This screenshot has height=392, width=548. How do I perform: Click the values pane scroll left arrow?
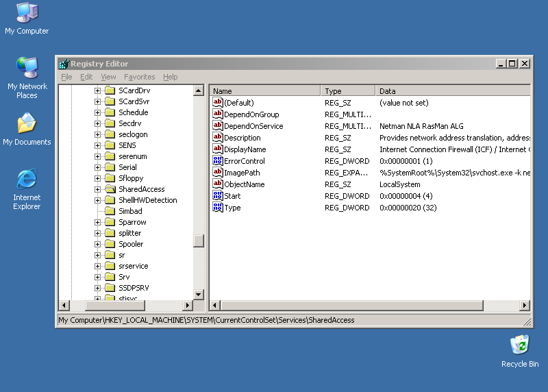tap(215, 305)
